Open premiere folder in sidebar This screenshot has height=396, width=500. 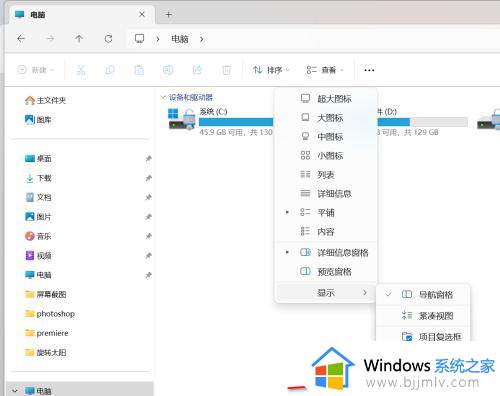point(46,333)
